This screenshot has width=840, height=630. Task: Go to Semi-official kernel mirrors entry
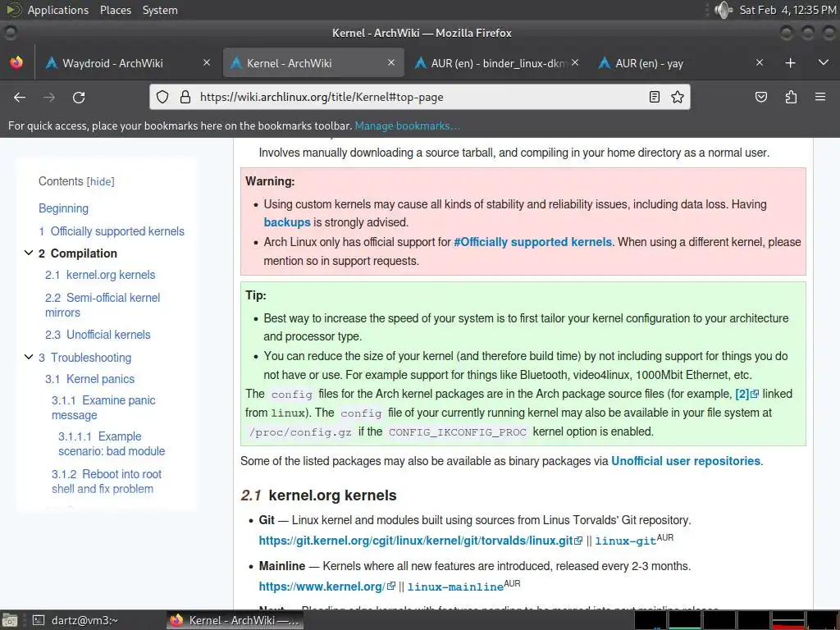click(x=103, y=305)
